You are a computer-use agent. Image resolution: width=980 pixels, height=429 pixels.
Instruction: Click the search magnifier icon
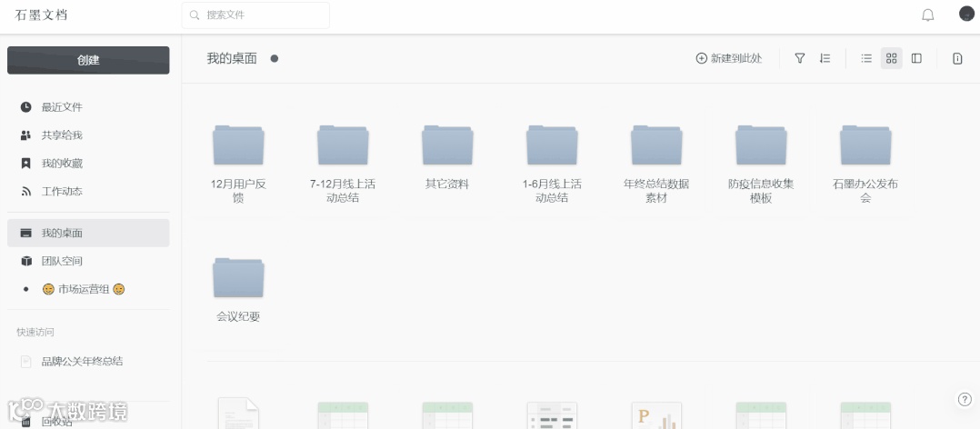195,15
